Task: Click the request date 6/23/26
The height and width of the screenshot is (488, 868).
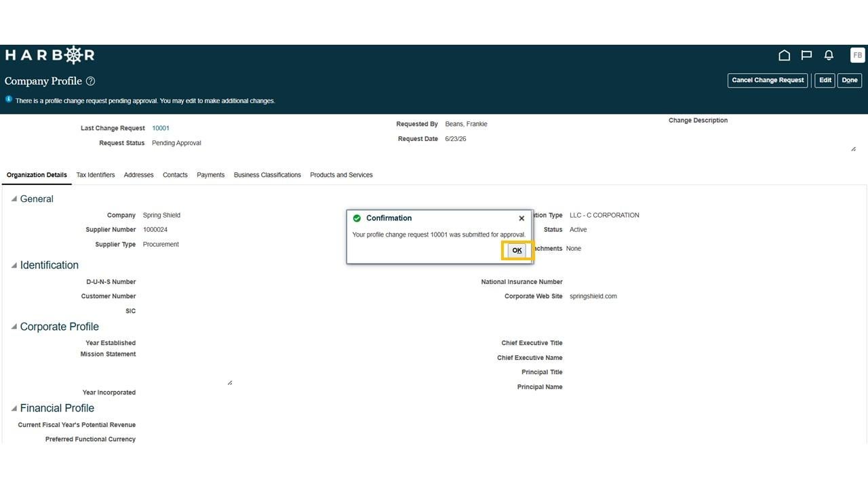Action: [456, 139]
